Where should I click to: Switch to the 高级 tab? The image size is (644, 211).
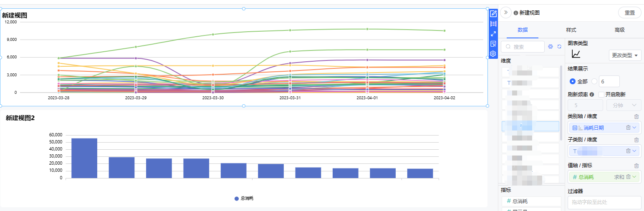[x=619, y=30]
